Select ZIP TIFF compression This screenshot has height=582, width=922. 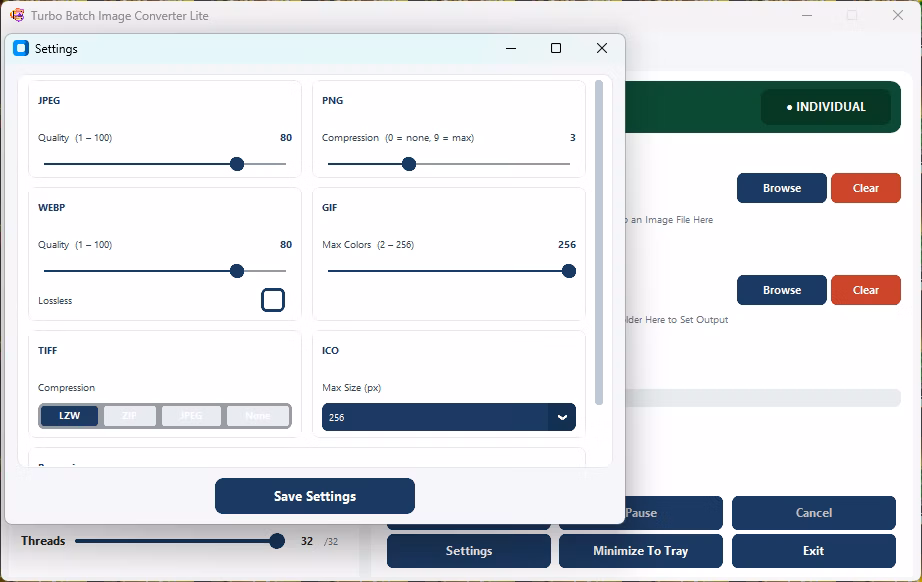(x=130, y=416)
